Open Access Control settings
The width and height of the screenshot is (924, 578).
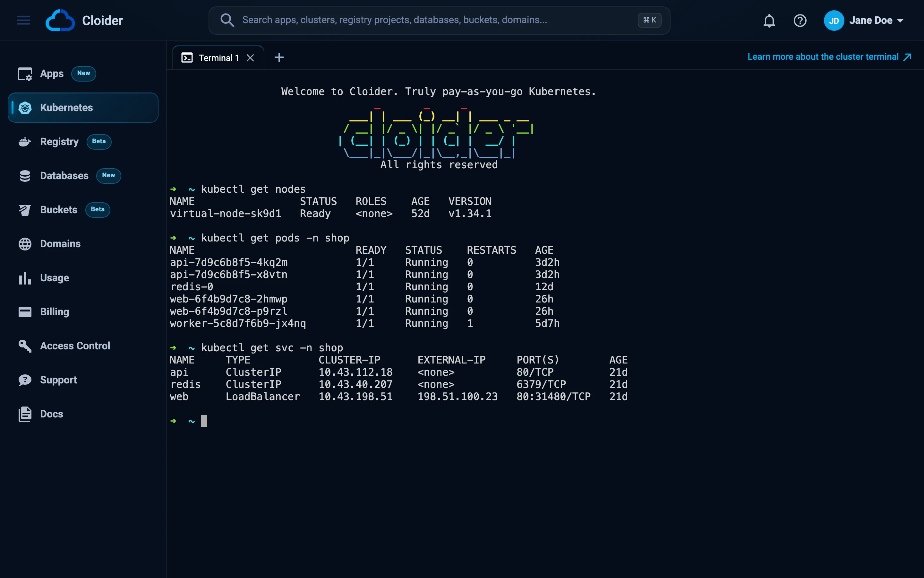click(x=75, y=346)
